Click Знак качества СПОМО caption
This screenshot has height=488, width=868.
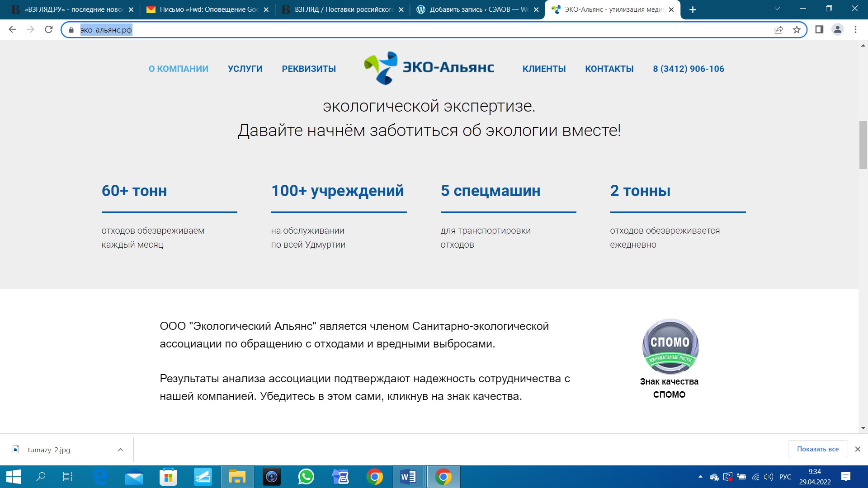[x=669, y=388]
